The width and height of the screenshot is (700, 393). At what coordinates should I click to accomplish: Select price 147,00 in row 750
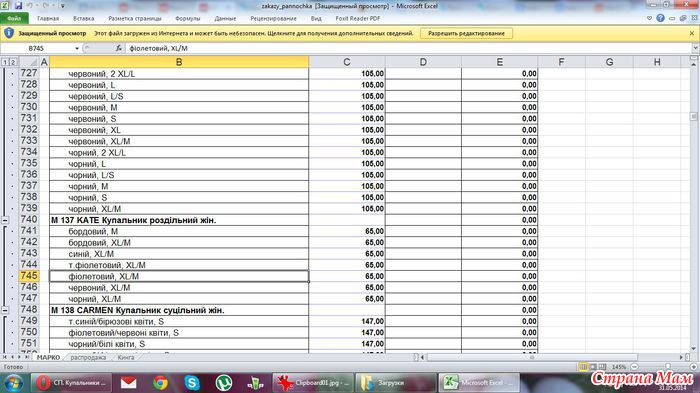click(347, 333)
